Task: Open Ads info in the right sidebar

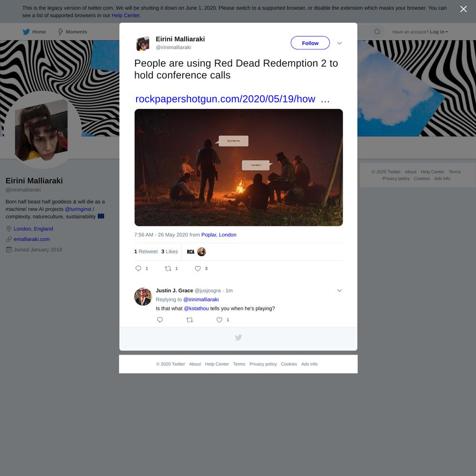Action: (442, 178)
